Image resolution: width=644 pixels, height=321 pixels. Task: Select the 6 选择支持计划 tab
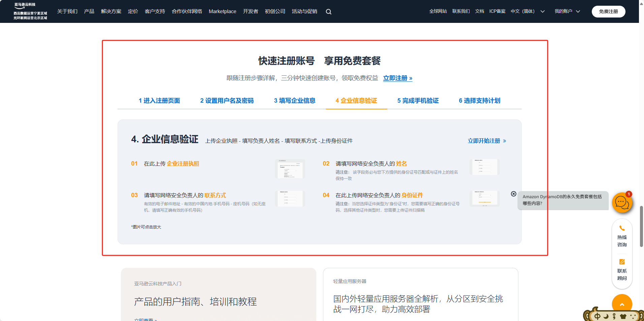coord(480,101)
